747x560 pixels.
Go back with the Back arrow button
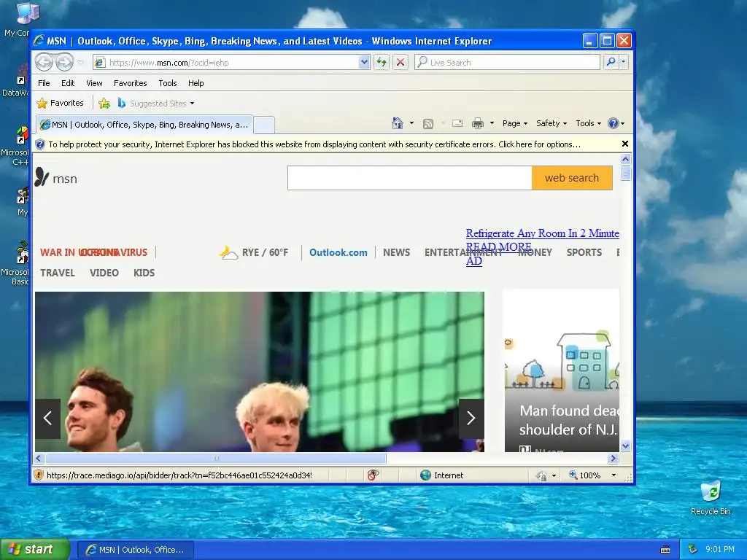coord(44,62)
